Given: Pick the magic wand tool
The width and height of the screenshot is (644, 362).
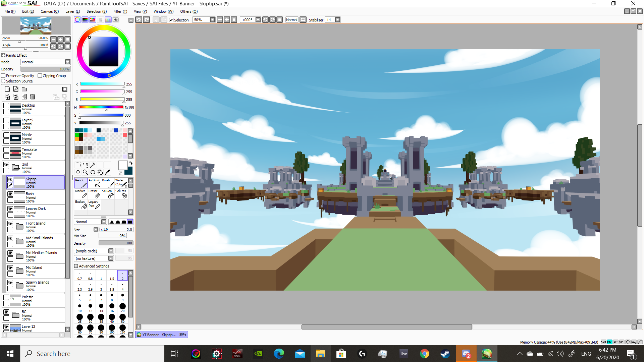Looking at the screenshot, I should pyautogui.click(x=93, y=165).
